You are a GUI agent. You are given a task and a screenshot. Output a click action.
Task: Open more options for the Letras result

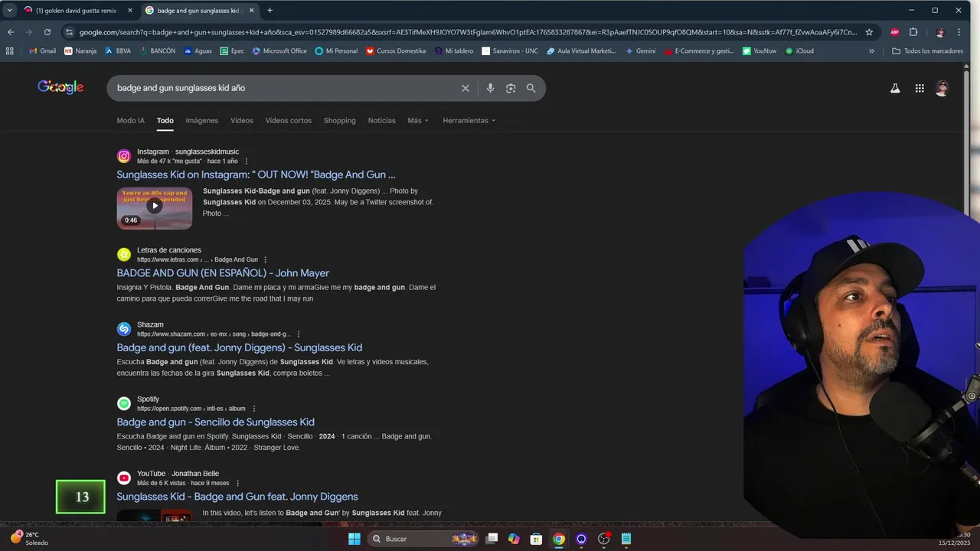266,260
